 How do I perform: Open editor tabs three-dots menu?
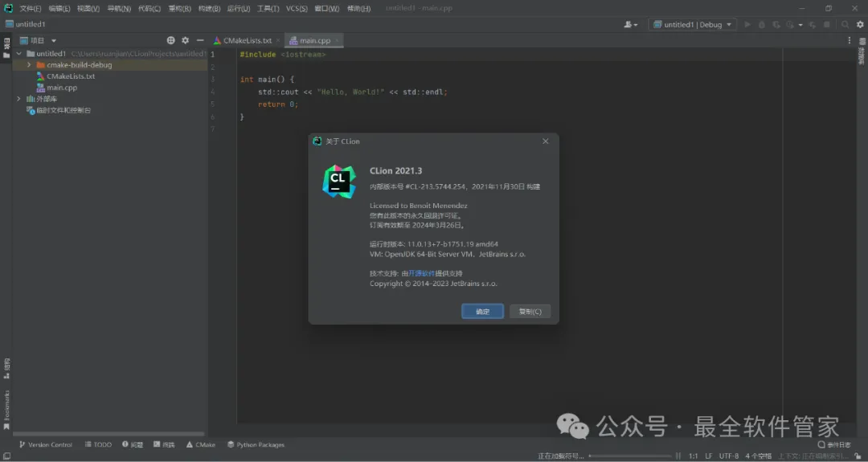[850, 40]
